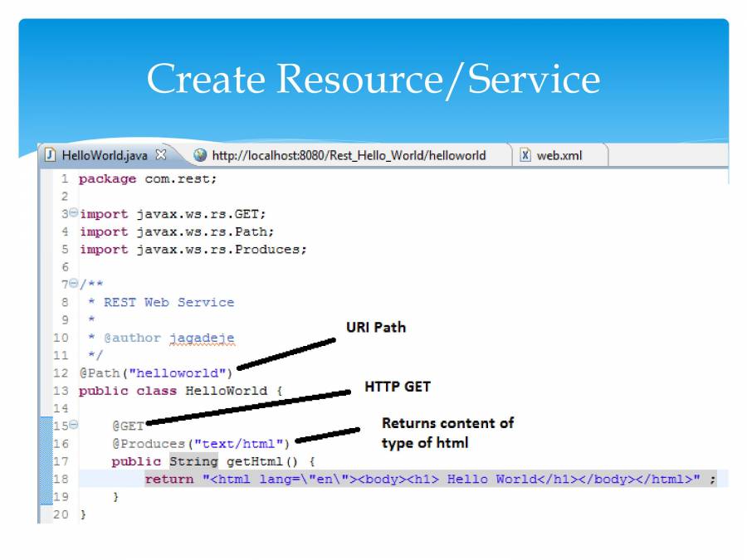Click the blue change marker beside line 17
This screenshot has width=747, height=560.
tap(46, 461)
